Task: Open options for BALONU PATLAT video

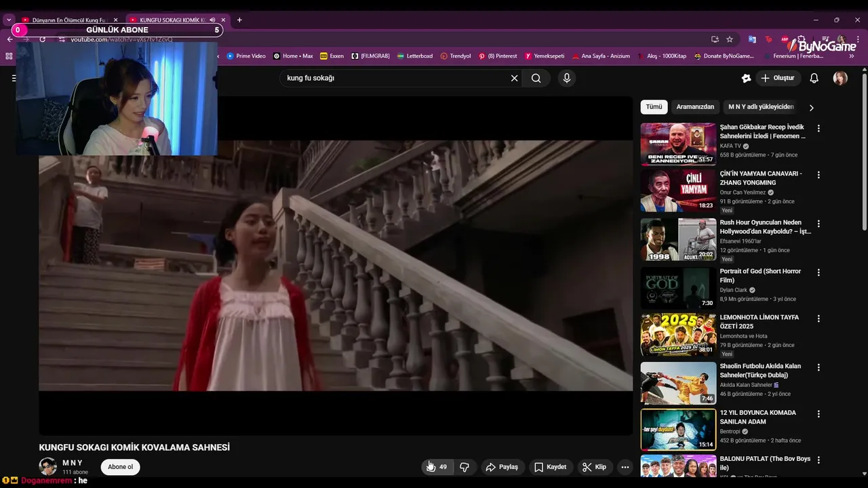Action: (818, 459)
